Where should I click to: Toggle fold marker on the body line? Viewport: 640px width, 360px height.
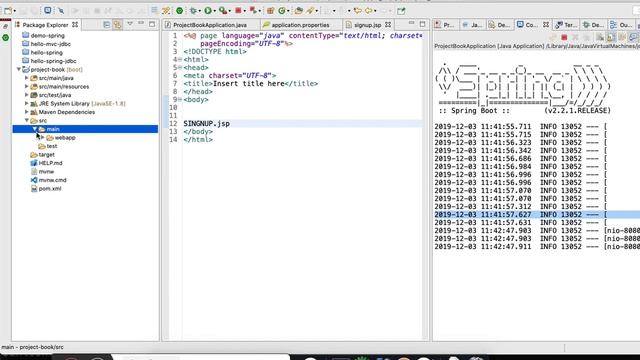(x=180, y=100)
